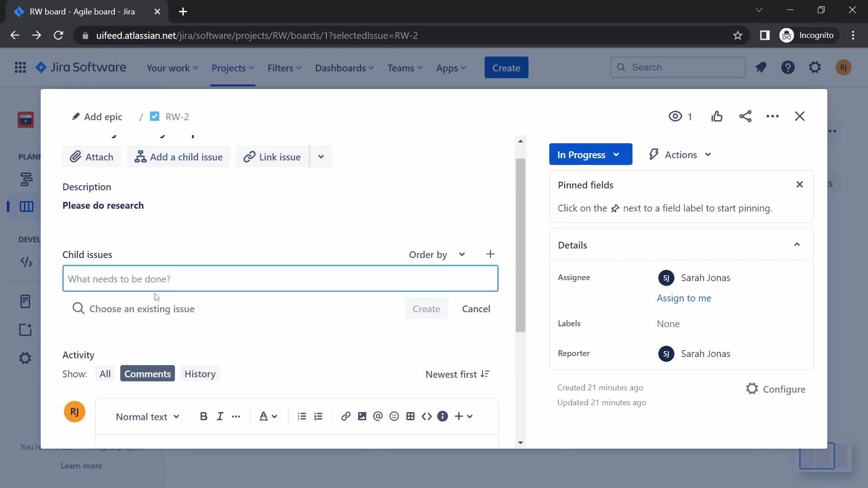Click the insert link icon
This screenshot has height=488, width=868.
pyautogui.click(x=346, y=417)
